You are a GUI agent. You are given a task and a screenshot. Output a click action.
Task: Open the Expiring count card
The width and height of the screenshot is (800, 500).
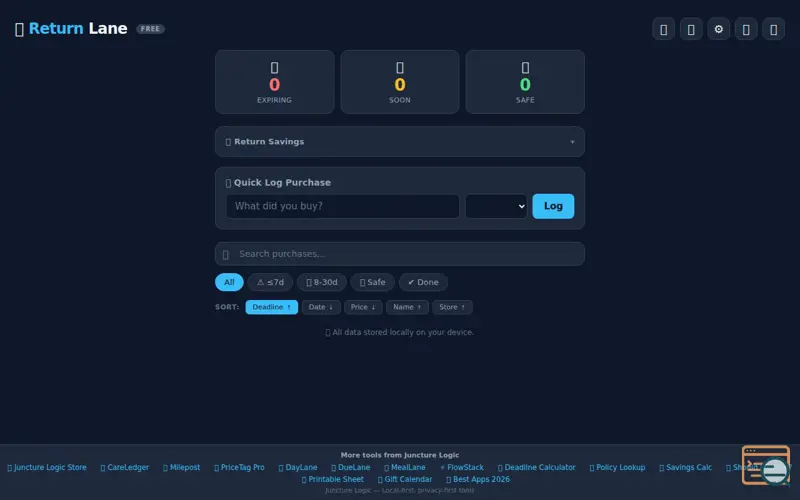(274, 82)
